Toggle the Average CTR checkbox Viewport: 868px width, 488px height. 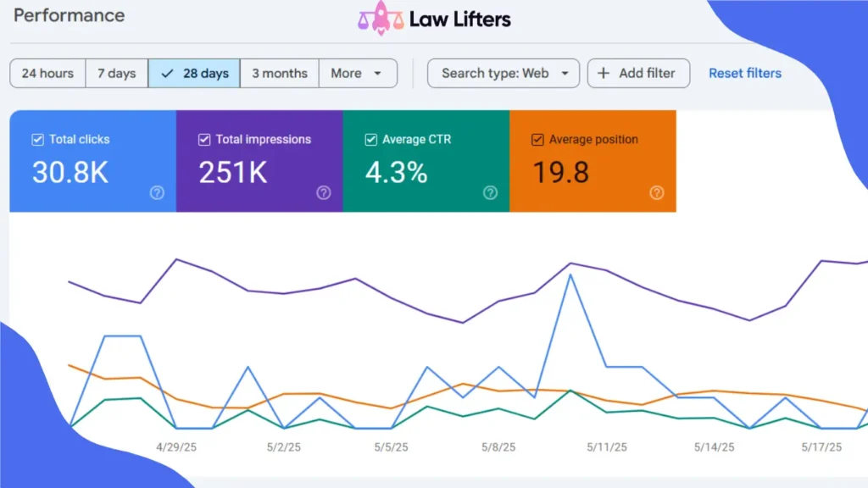(x=371, y=140)
